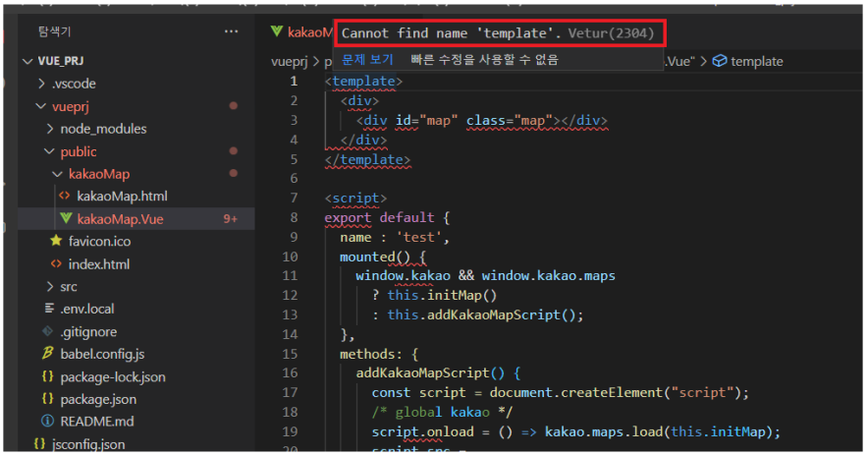
Task: Click the git icon beside .gitignore
Action: [47, 331]
